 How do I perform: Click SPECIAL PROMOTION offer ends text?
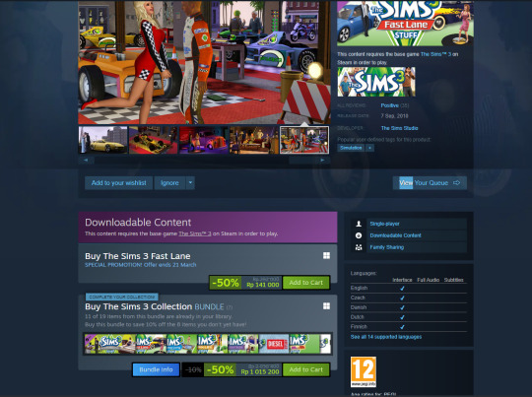click(141, 265)
